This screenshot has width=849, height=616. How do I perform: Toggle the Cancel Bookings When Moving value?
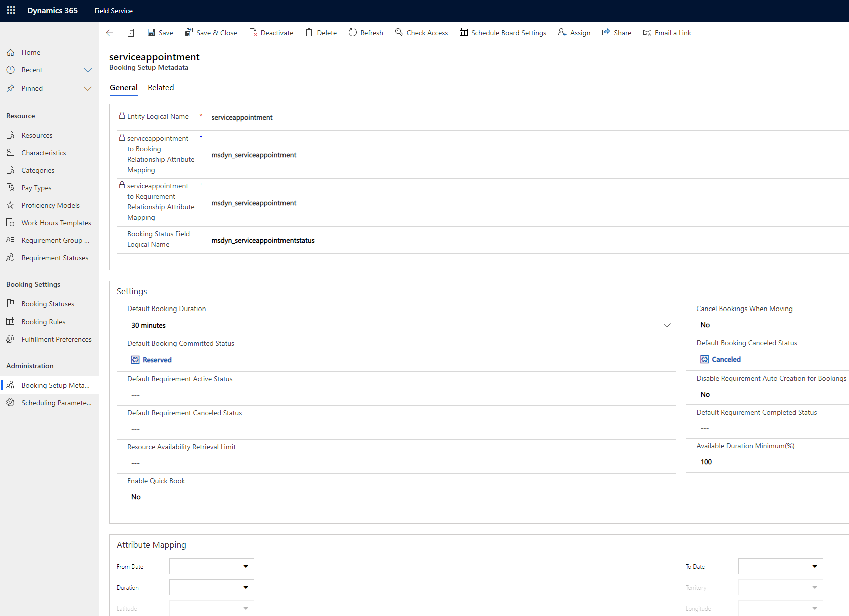(x=705, y=325)
